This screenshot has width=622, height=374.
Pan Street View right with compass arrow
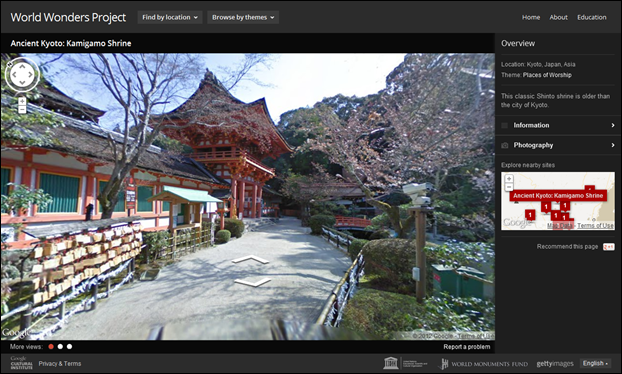[31, 74]
